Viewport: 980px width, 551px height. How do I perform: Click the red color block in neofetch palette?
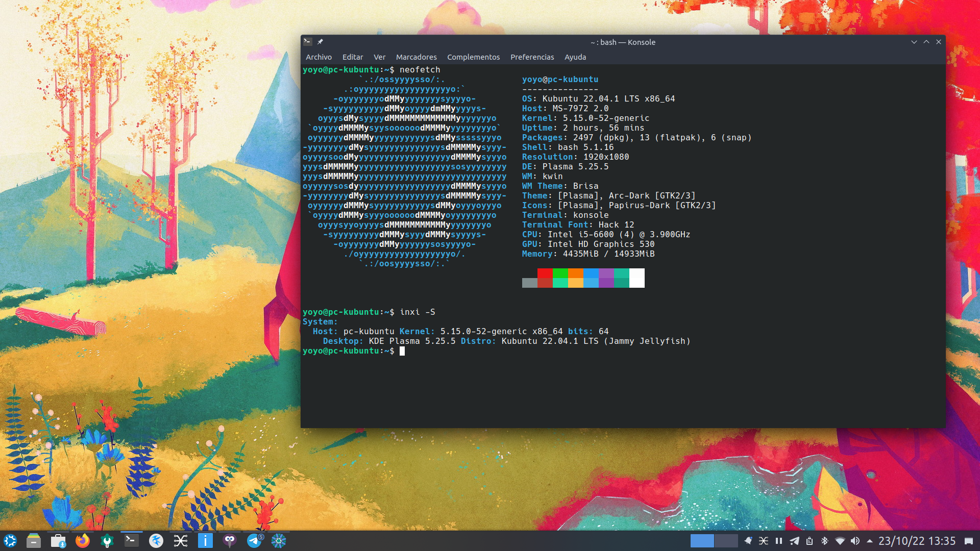click(x=545, y=273)
